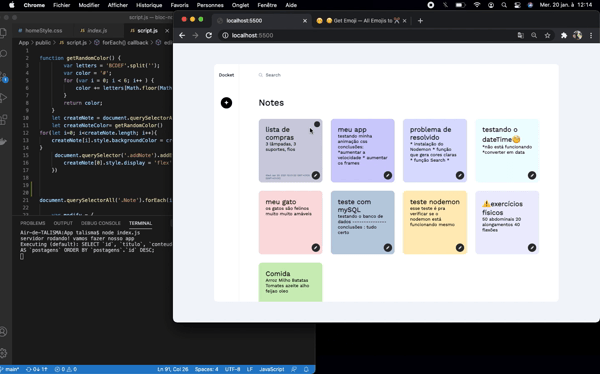Screen dimensions: 600x374
Task: Select the TERMINAL panel tab
Action: pos(140,223)
